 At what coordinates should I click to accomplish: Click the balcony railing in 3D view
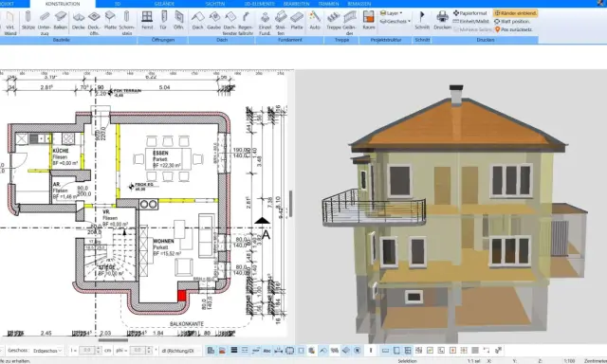click(374, 207)
